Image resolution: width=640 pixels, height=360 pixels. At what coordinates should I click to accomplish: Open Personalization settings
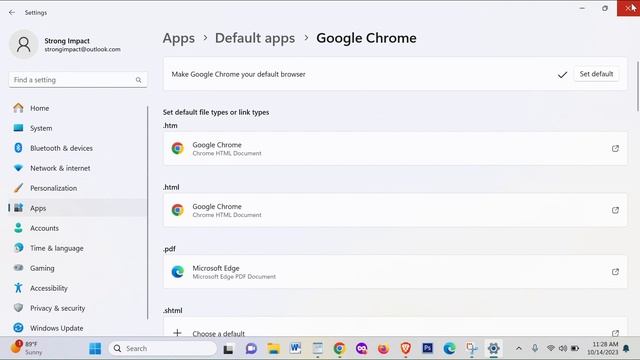tap(78, 188)
